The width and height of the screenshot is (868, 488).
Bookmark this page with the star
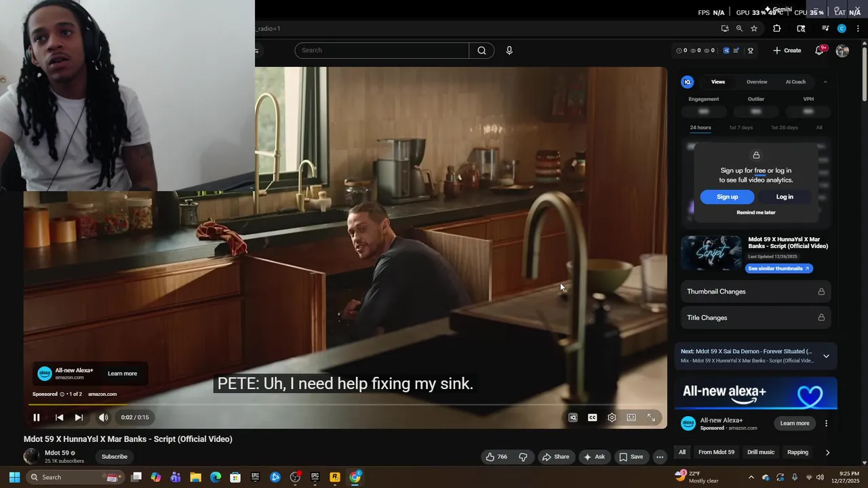[753, 28]
